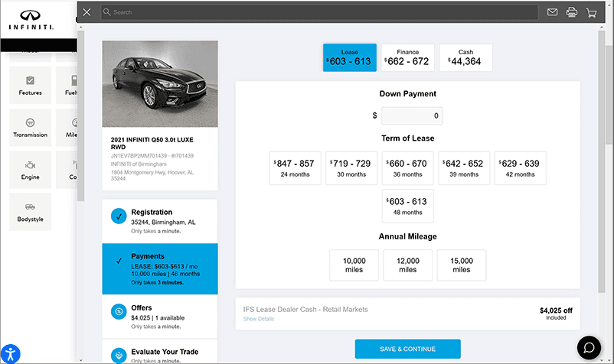Click the search magnifier icon
614x364 pixels.
pos(106,12)
